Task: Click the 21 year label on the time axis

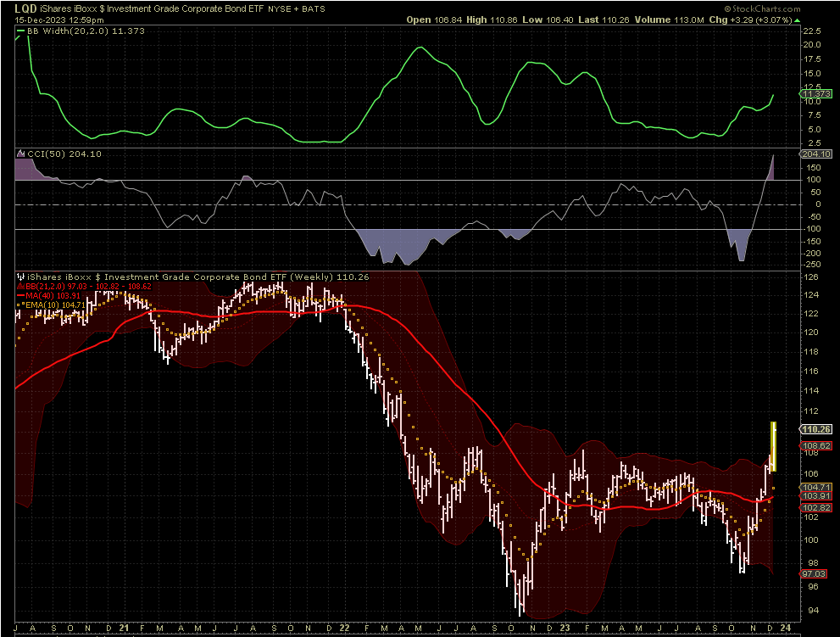Action: pyautogui.click(x=125, y=628)
